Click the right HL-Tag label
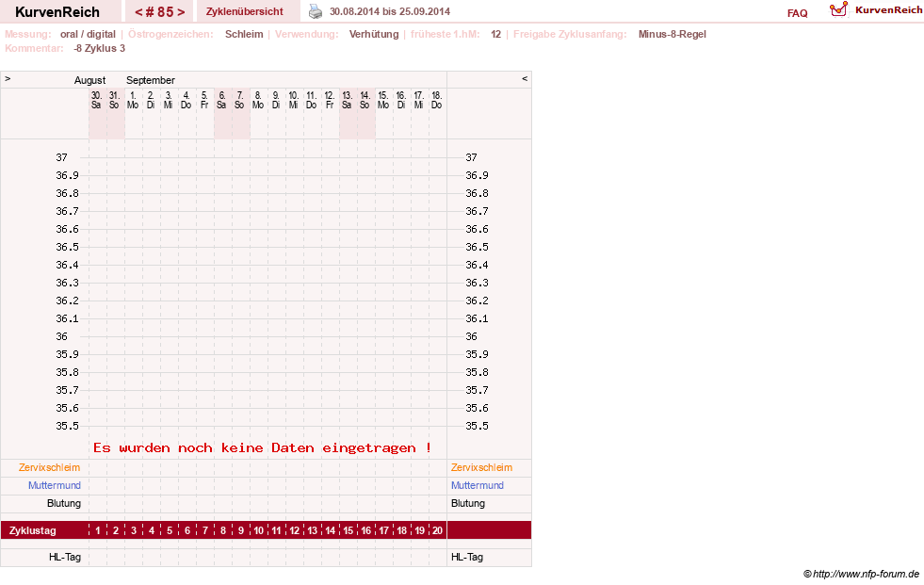The height and width of the screenshot is (585, 924). click(x=467, y=558)
